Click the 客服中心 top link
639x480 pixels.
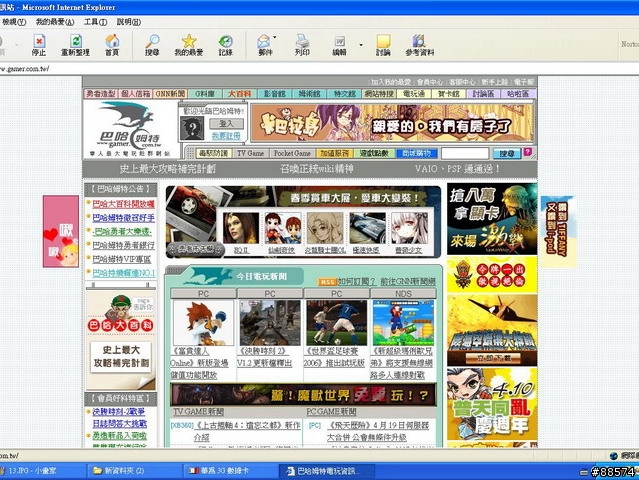[462, 82]
